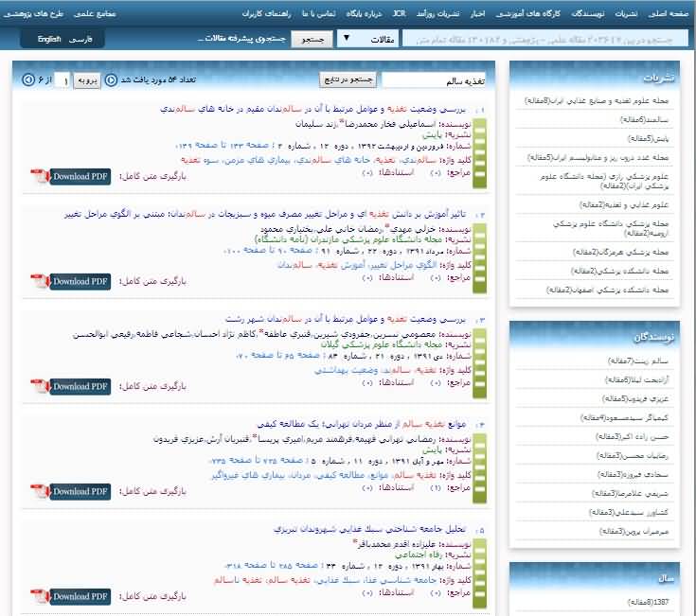This screenshot has height=616, width=696.
Task: Open نشریات روزآمد menu item
Action: click(x=437, y=14)
